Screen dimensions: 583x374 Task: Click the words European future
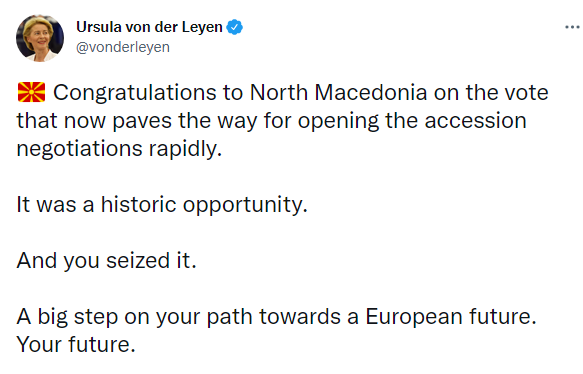pyautogui.click(x=451, y=317)
